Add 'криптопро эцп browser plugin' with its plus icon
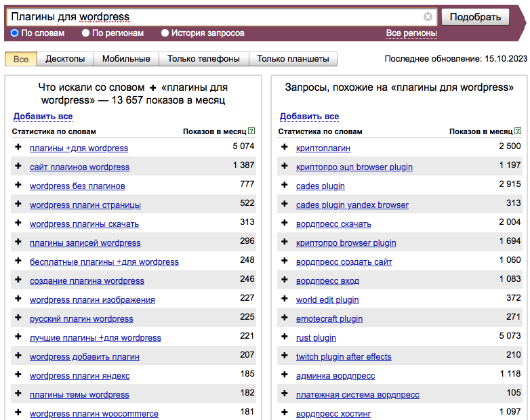The height and width of the screenshot is (420, 530). point(285,166)
